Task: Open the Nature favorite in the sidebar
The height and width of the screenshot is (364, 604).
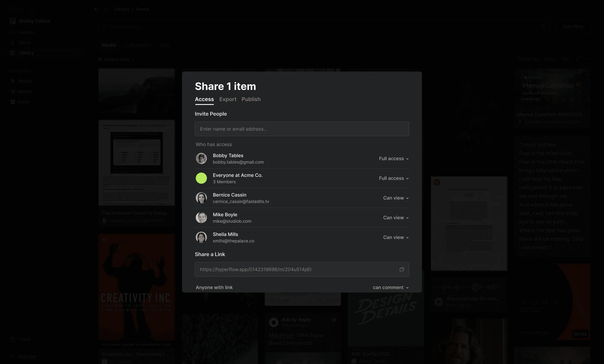Action: [x=25, y=91]
